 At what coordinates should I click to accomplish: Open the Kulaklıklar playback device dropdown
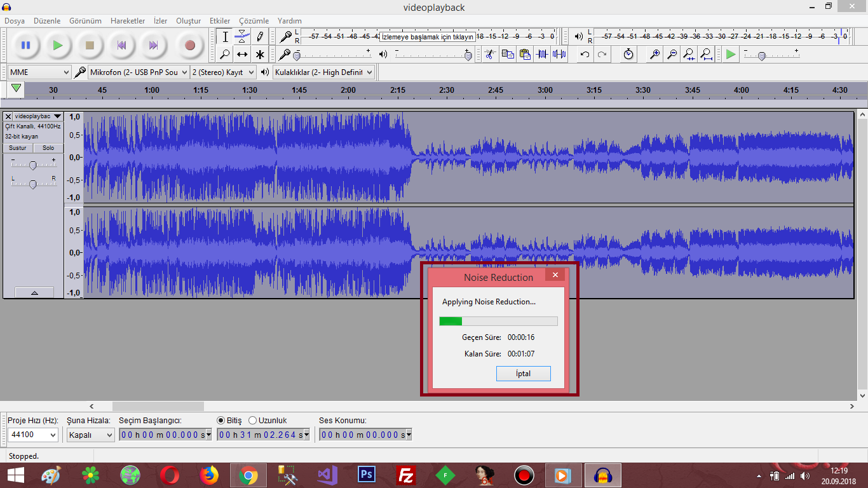click(324, 72)
